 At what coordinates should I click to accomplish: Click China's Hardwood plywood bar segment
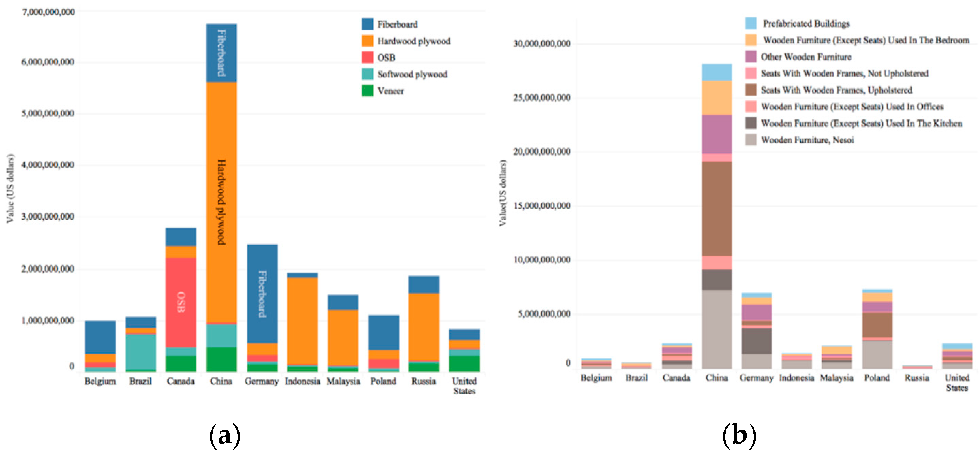[221, 202]
